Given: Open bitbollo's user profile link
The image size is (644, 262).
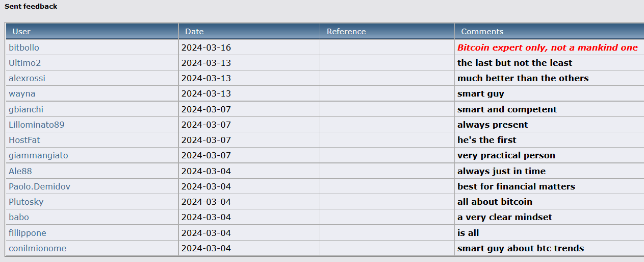Looking at the screenshot, I should [24, 47].
